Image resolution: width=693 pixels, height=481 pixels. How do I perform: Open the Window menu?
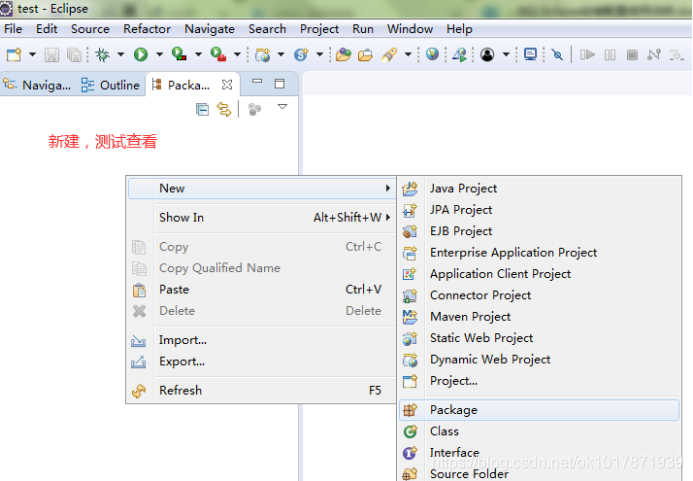410,29
